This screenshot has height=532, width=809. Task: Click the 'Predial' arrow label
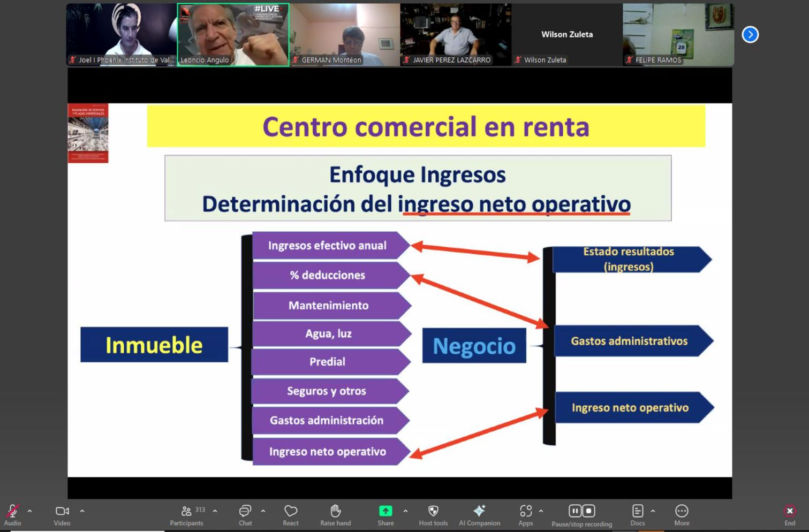click(328, 362)
